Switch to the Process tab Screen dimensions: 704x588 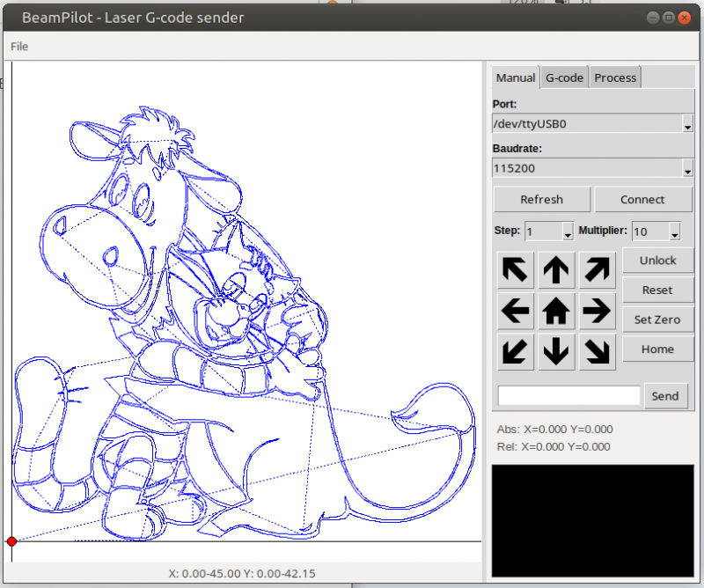pos(615,77)
